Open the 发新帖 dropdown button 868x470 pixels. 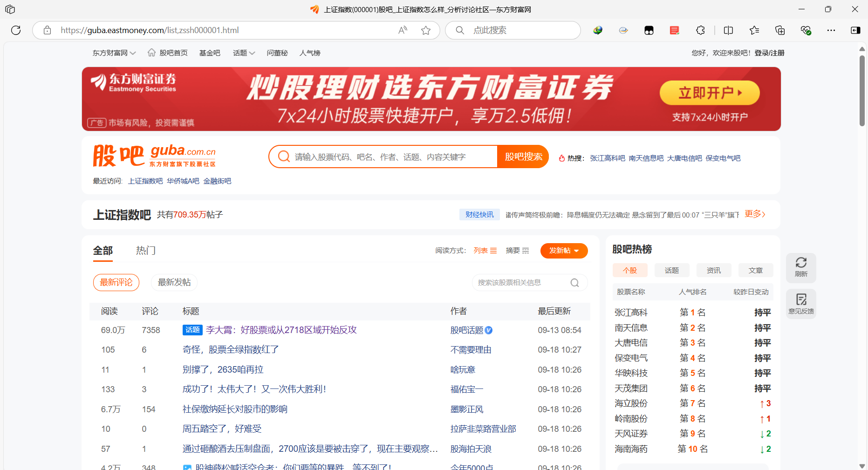pyautogui.click(x=564, y=251)
